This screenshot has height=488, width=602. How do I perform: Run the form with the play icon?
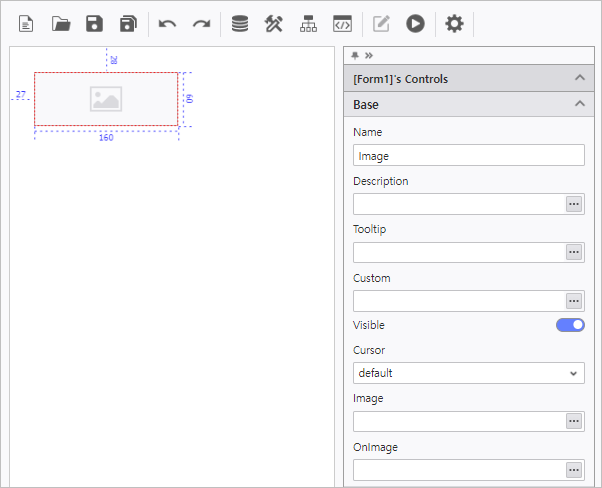(415, 23)
